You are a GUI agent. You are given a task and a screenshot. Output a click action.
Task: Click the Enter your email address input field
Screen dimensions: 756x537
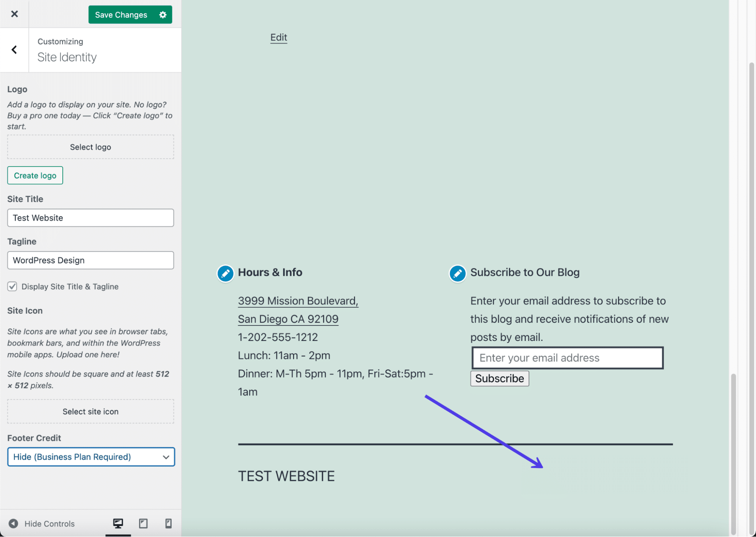click(x=567, y=357)
